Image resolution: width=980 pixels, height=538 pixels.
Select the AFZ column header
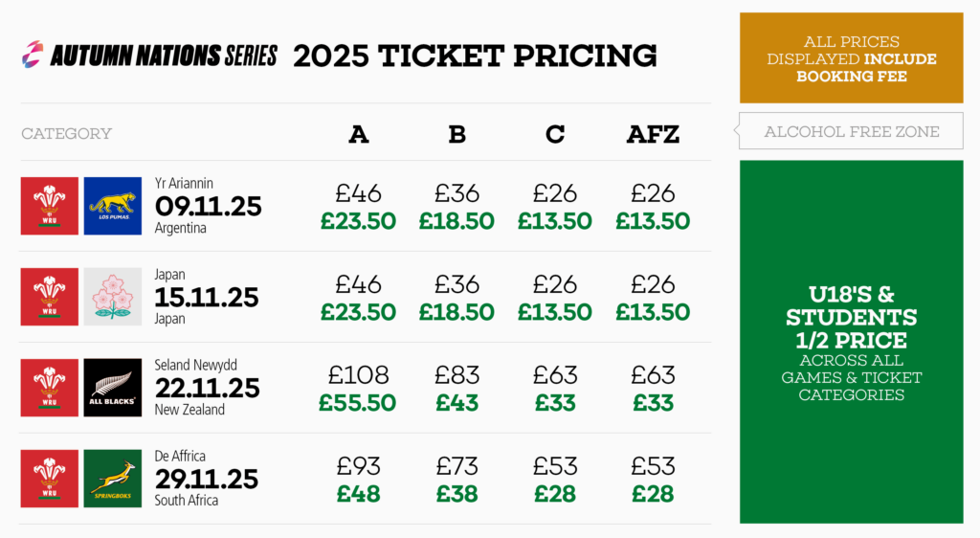click(x=653, y=135)
